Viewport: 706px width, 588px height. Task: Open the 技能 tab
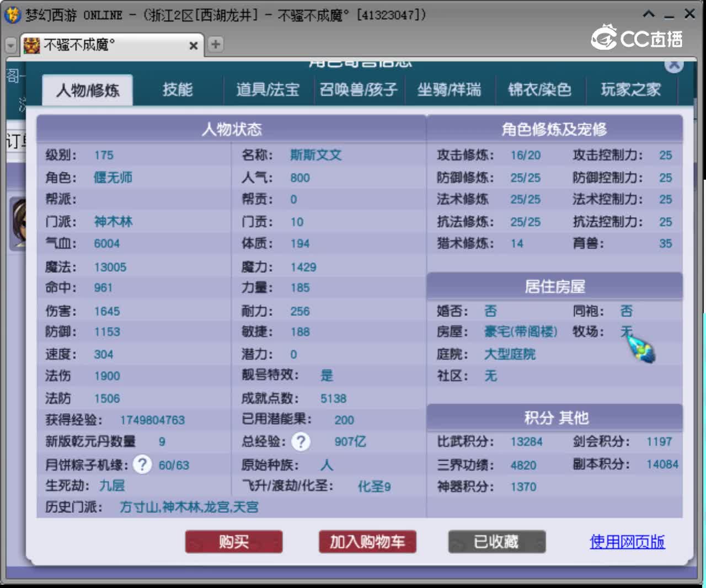tap(178, 89)
